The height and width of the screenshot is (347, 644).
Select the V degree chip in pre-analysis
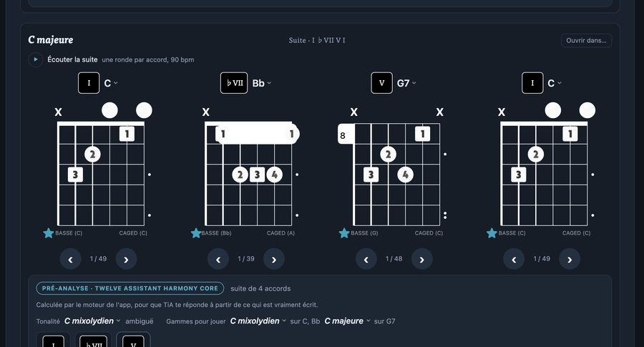click(134, 341)
